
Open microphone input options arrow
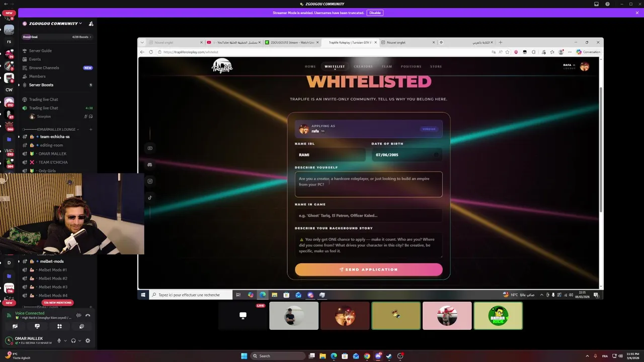[65, 340]
